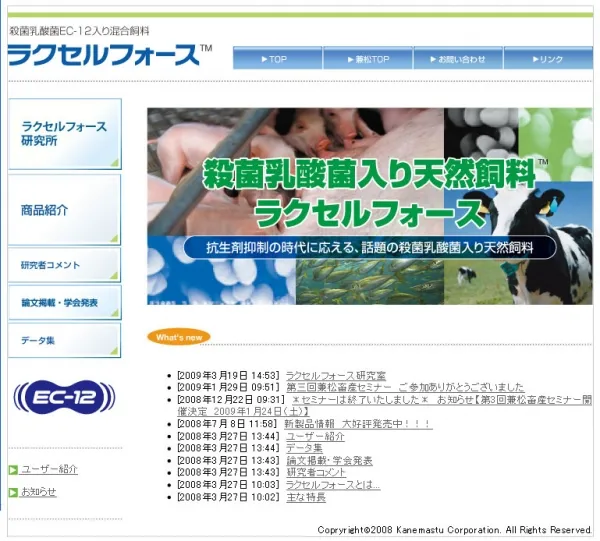The height and width of the screenshot is (541, 600).
Task: Open 新製品情報 大好評発売中 news link
Action: tap(358, 424)
